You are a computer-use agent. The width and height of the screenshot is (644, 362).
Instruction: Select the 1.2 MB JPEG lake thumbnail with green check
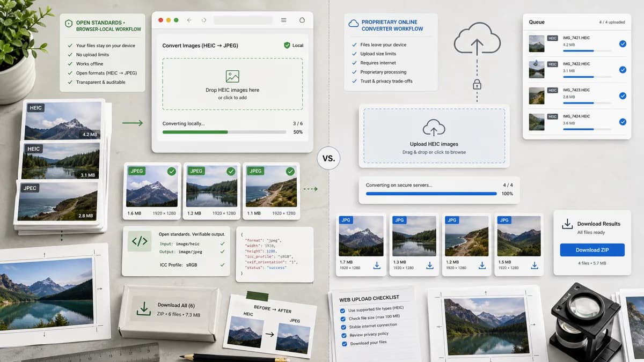coord(212,187)
